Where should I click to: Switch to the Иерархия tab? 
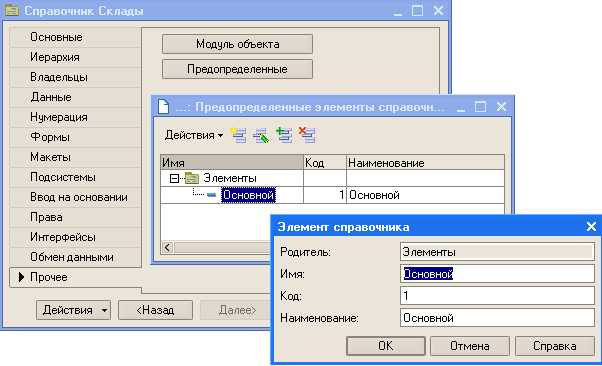[x=75, y=57]
